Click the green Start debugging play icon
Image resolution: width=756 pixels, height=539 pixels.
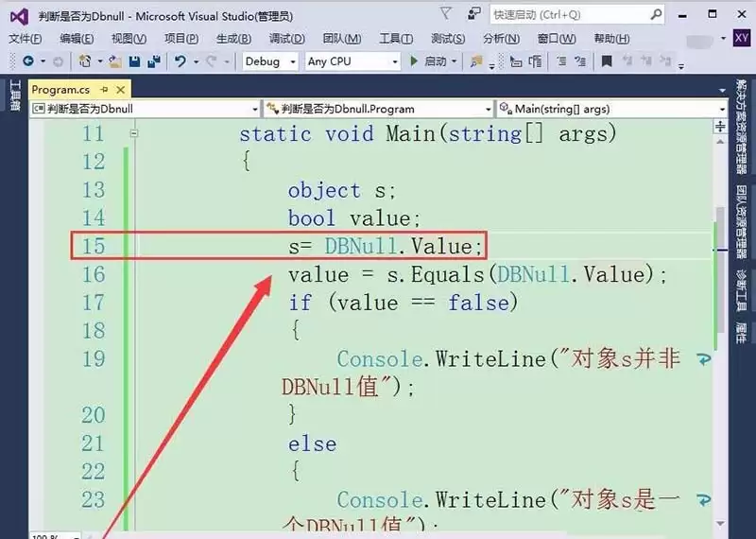tap(413, 61)
